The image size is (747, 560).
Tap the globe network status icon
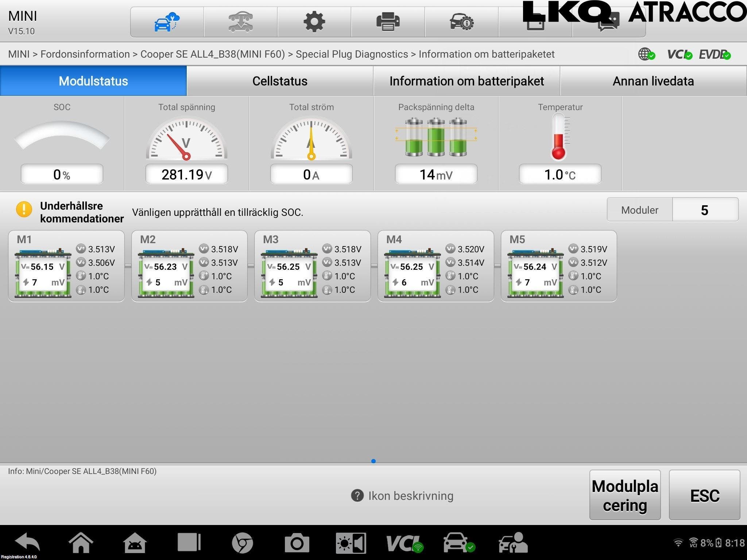click(647, 54)
